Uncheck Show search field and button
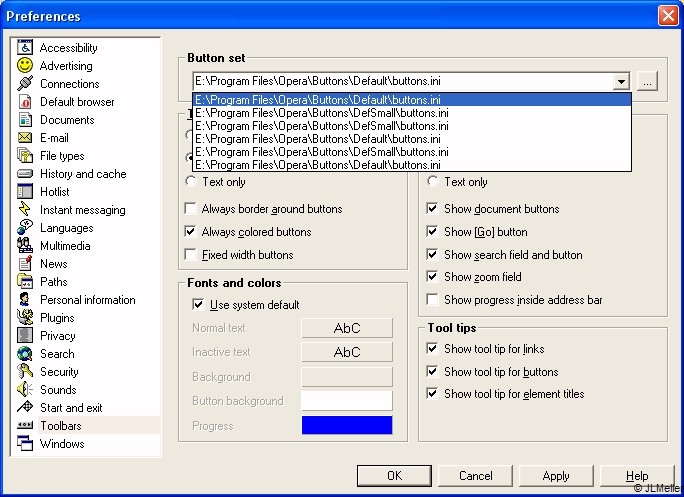This screenshot has height=497, width=684. [x=432, y=254]
